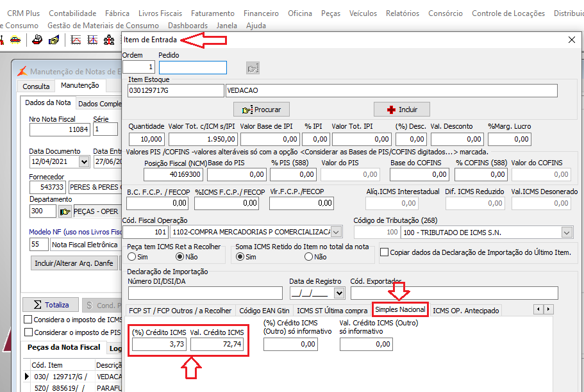Click the pointing-hand icon next to Pedido
The image size is (584, 392).
click(253, 68)
